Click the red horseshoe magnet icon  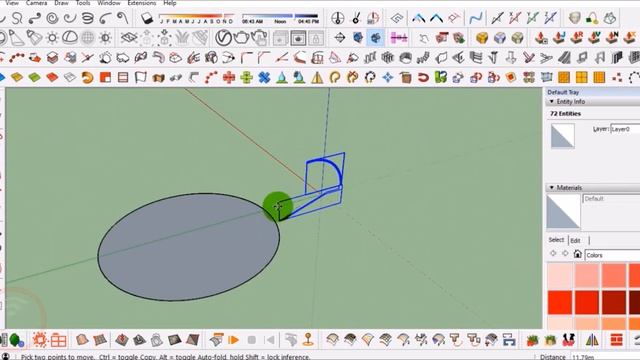pyautogui.click(x=423, y=77)
